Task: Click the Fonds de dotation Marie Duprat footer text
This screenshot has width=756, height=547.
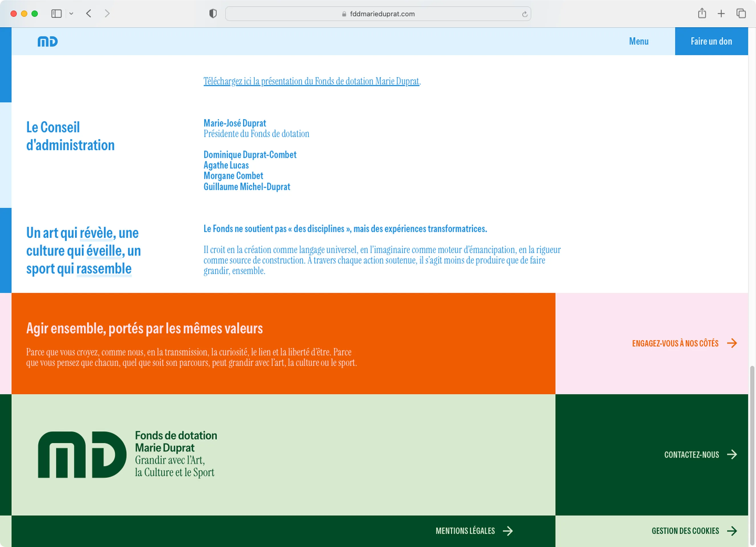Action: click(176, 442)
